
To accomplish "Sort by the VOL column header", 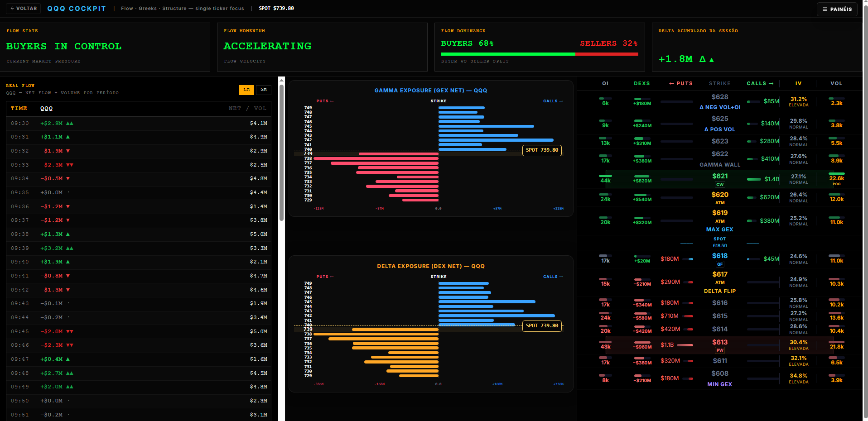I will 836,83.
